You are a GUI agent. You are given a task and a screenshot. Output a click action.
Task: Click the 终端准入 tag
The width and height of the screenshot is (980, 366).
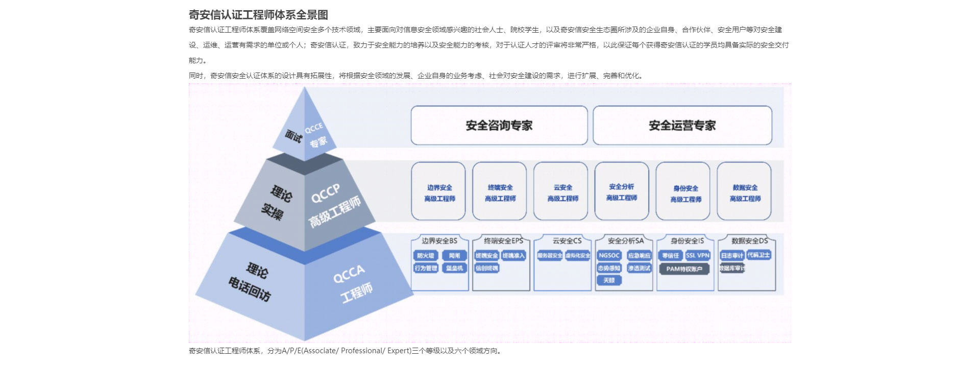(513, 256)
